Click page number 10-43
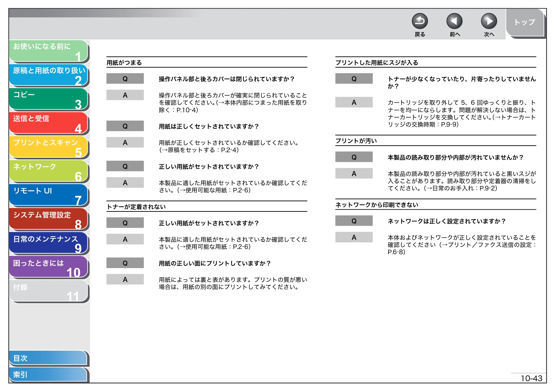The height and width of the screenshot is (392, 555). click(x=531, y=378)
